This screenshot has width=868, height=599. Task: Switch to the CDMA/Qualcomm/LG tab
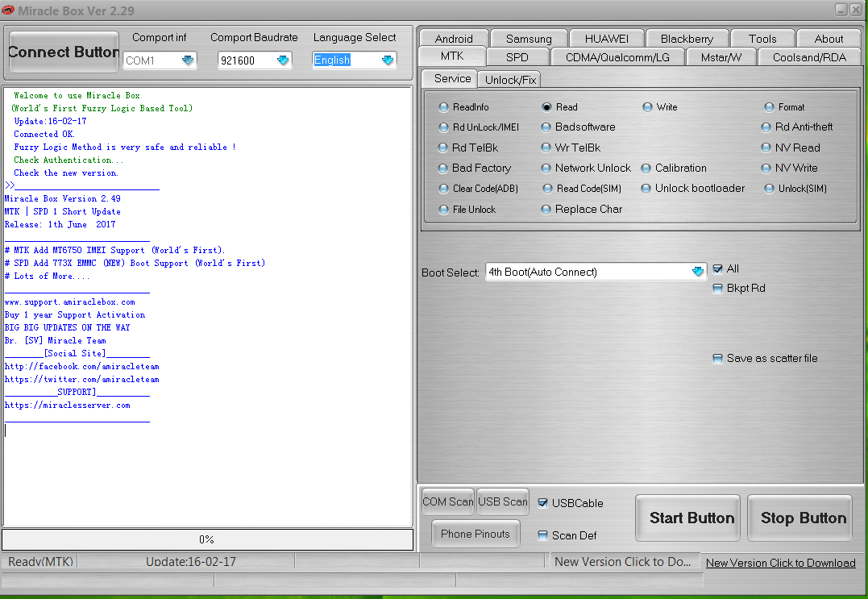(617, 56)
